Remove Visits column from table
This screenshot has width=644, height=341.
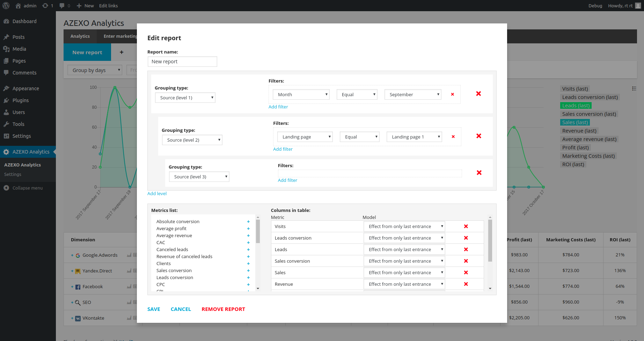466,227
